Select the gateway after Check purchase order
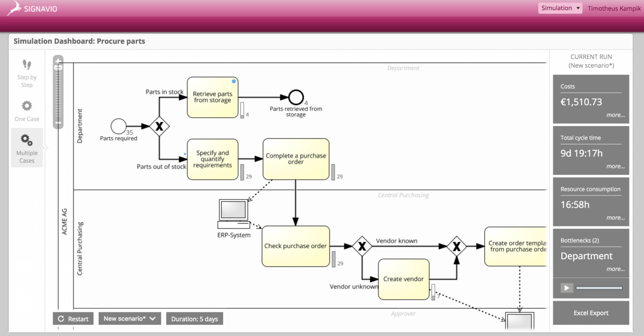Viewport: 644px width, 336px height. click(362, 246)
